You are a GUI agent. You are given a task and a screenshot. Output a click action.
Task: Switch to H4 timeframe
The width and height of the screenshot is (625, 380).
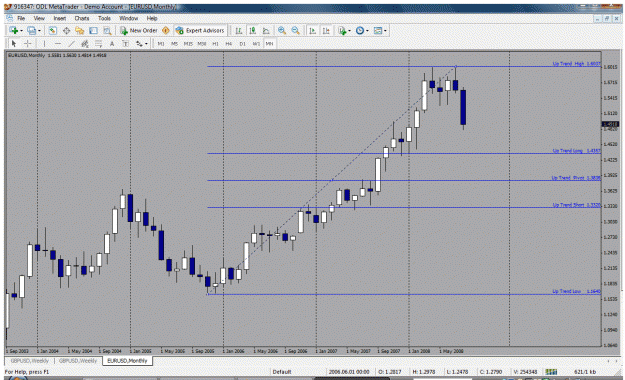(229, 43)
